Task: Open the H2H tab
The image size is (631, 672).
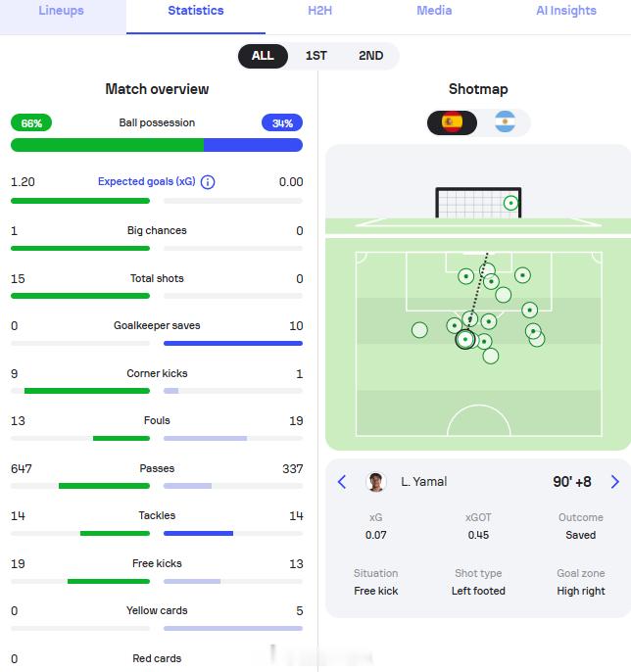Action: pyautogui.click(x=319, y=11)
